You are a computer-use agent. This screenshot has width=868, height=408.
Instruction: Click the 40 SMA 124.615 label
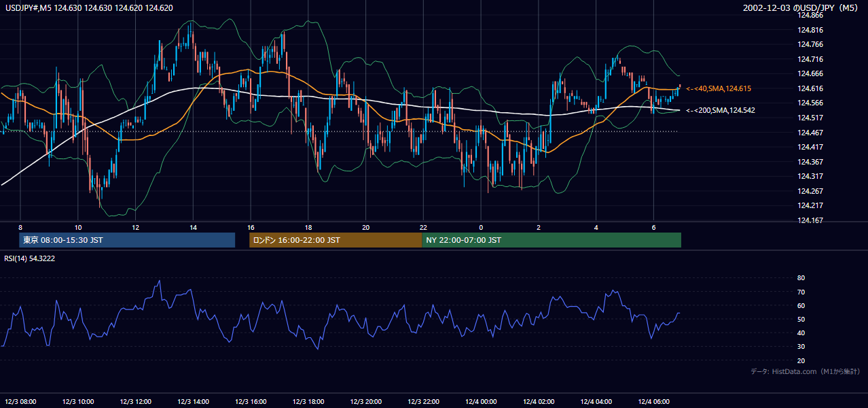(x=718, y=88)
